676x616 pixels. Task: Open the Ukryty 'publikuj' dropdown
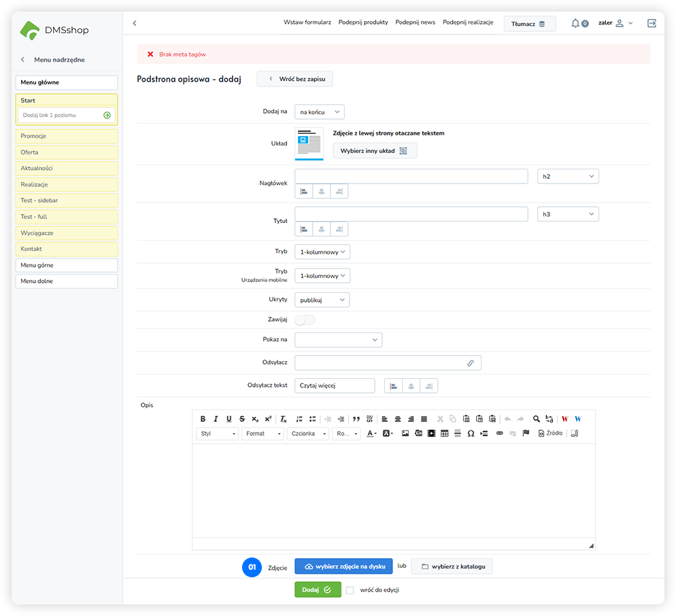click(x=322, y=300)
